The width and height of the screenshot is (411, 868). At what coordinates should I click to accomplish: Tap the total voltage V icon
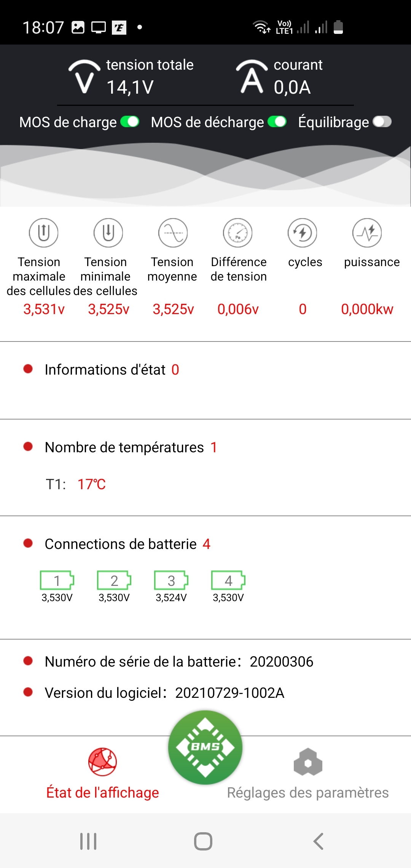click(x=84, y=77)
